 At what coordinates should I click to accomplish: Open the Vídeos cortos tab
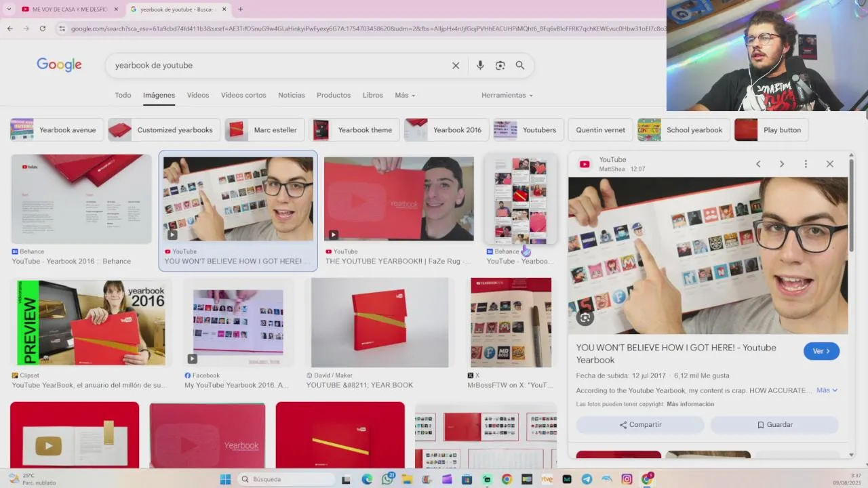[243, 96]
